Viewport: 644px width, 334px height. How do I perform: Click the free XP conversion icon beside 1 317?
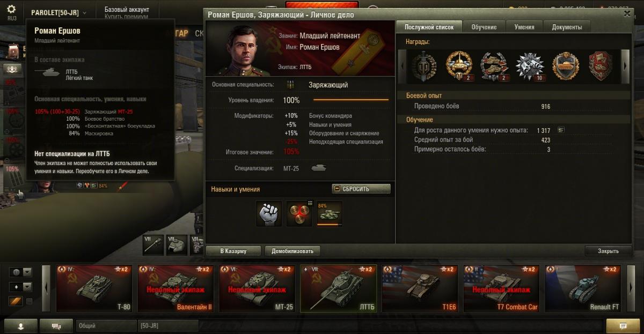561,130
